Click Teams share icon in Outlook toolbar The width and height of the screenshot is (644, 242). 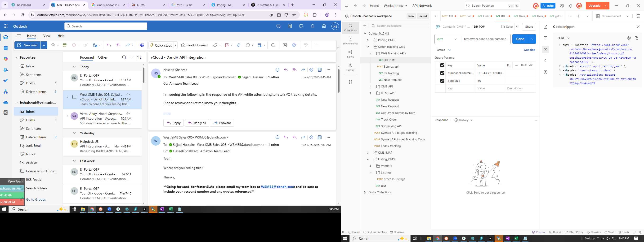(142, 45)
